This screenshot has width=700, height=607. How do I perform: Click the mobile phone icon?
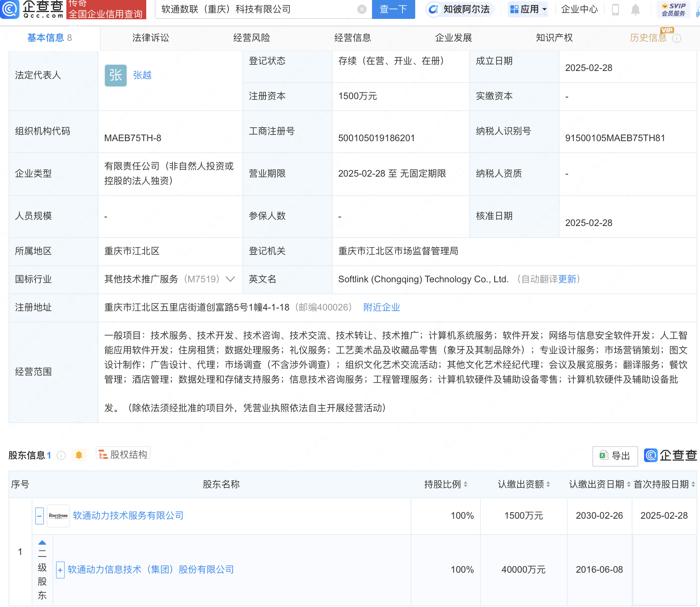tap(615, 9)
